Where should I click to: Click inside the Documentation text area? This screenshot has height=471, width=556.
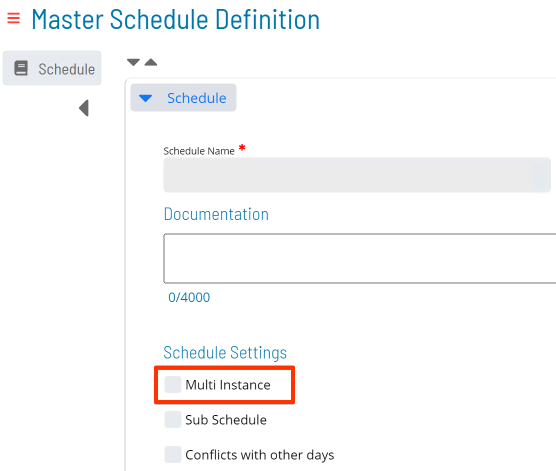pos(360,258)
